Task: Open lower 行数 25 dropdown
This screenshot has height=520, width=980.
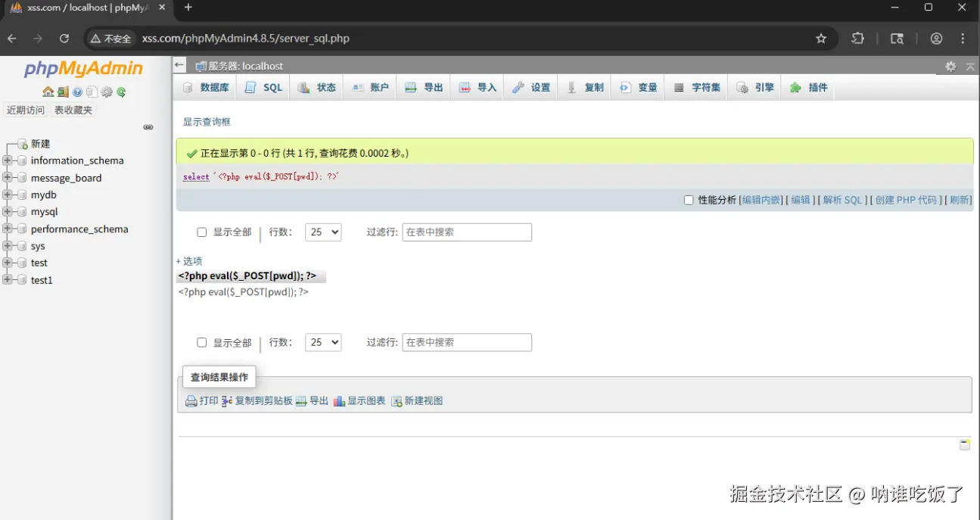Action: point(323,343)
